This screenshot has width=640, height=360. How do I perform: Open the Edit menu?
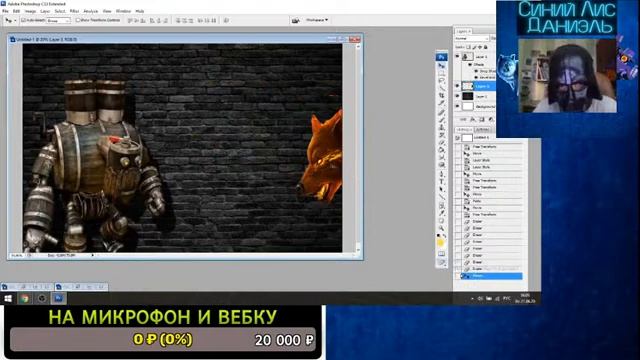click(16, 11)
